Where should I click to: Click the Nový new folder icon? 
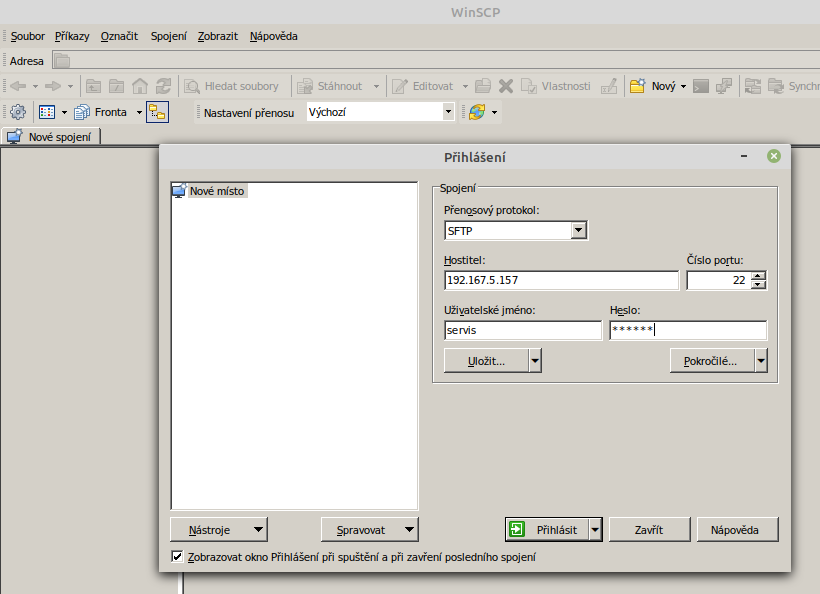(x=637, y=86)
